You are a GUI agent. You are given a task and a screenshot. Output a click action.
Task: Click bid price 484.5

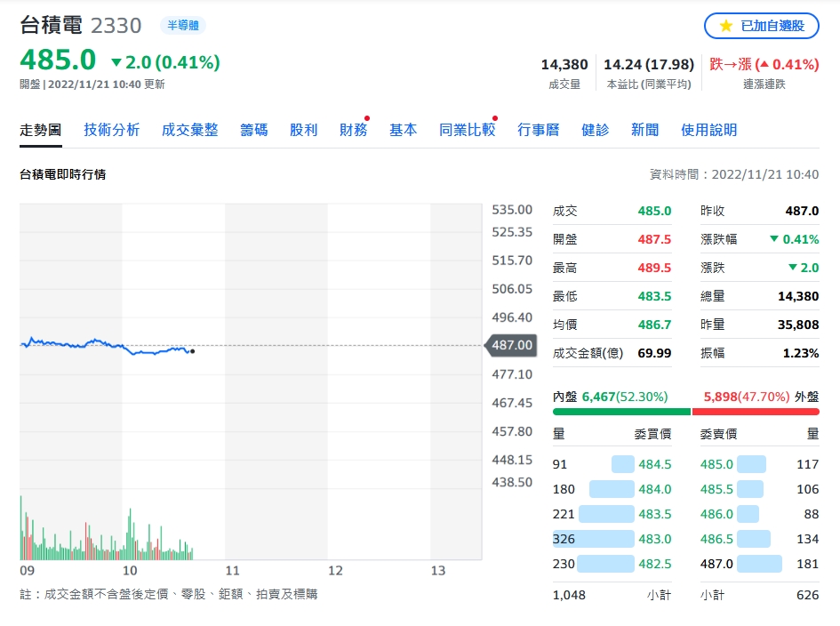click(654, 464)
